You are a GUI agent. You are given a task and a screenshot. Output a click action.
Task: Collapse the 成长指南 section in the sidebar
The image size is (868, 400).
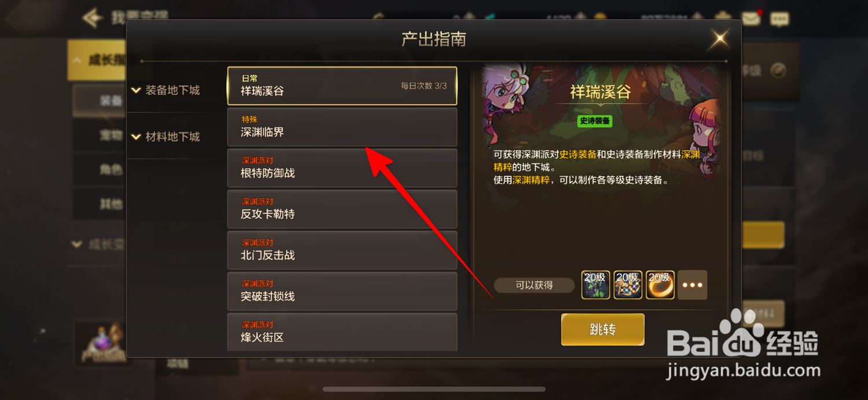[97, 60]
